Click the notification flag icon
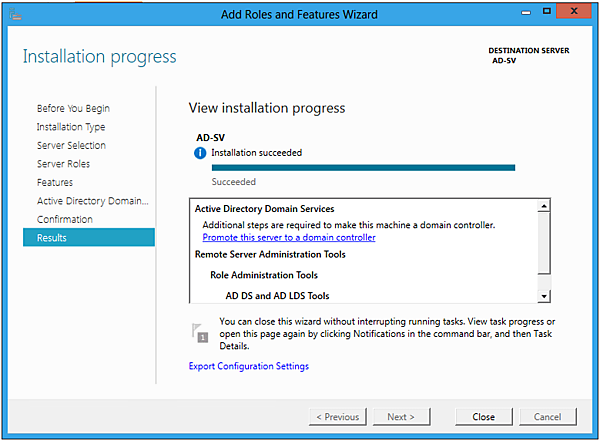This screenshot has width=600, height=441. point(200,333)
